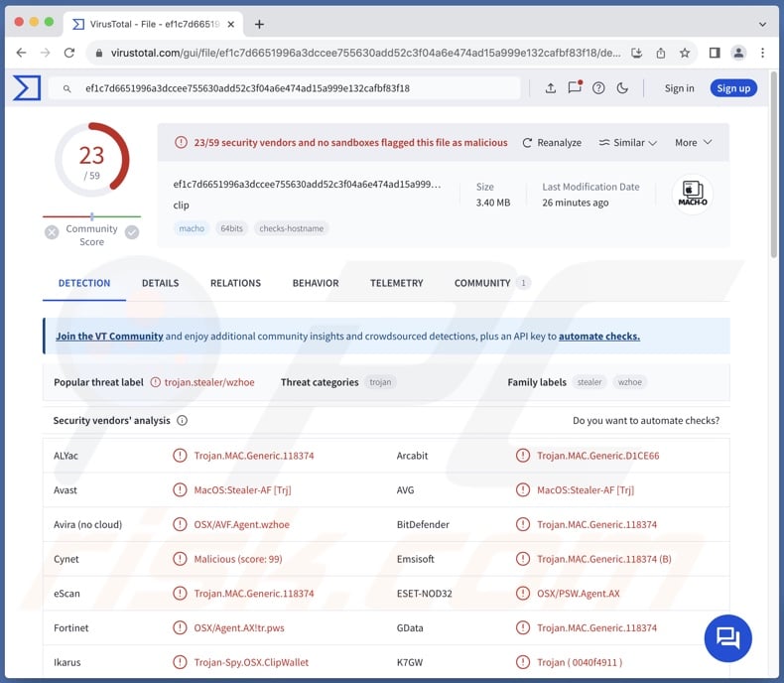Click the OSX/AVF.Agent.wzhoe detection text
The image size is (784, 683).
tap(241, 524)
